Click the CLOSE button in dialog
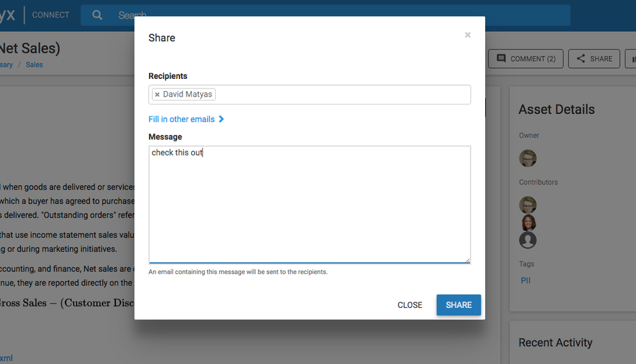Screen dimensions: 636x364 (x=409, y=305)
